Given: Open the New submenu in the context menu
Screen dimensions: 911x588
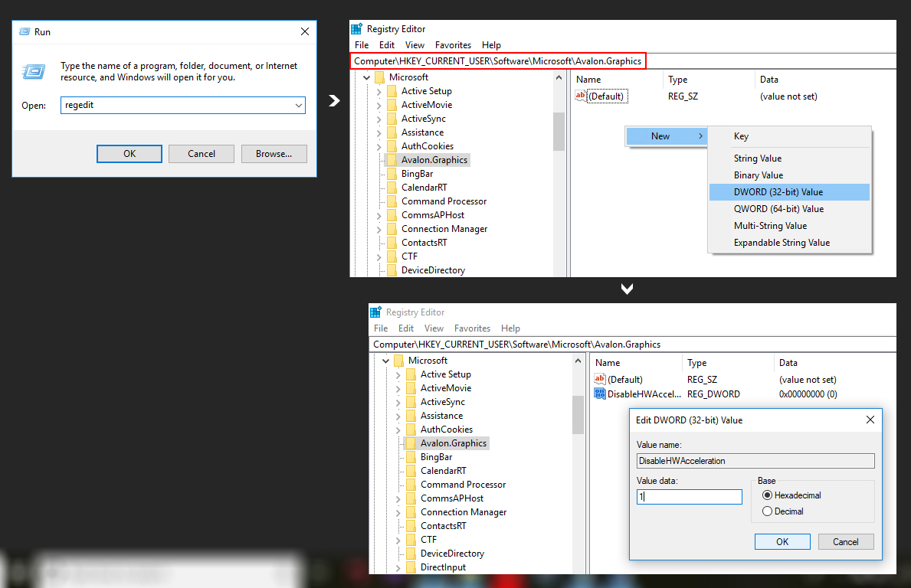Looking at the screenshot, I should tap(667, 136).
